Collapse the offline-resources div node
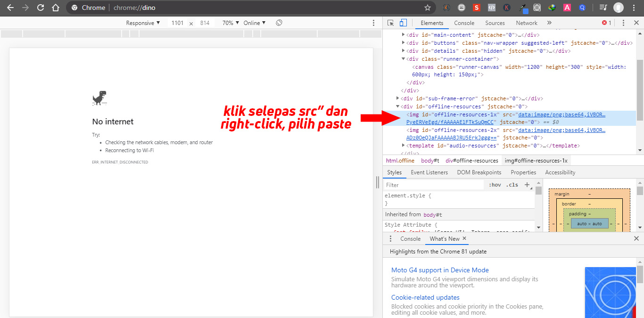Viewport: 644px width, 318px height. (397, 106)
